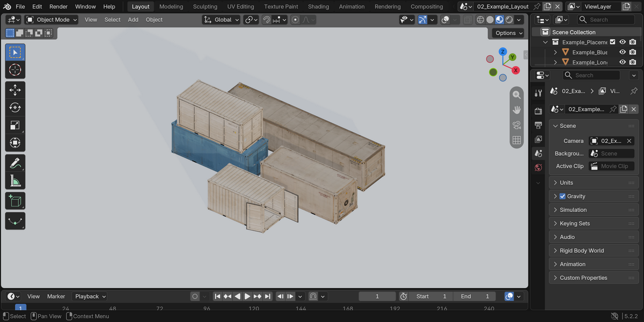Select the Transform tool
Screen dimensions: 644x322
coord(15,143)
